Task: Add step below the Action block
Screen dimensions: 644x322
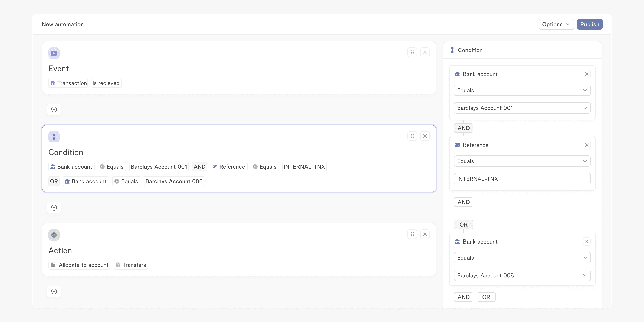Action: point(54,291)
